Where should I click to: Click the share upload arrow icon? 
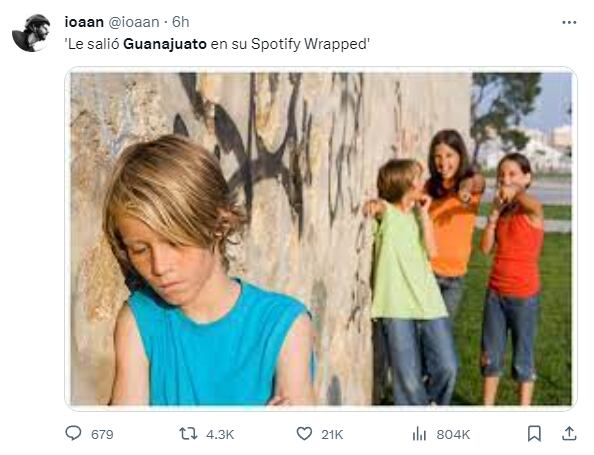click(x=569, y=433)
